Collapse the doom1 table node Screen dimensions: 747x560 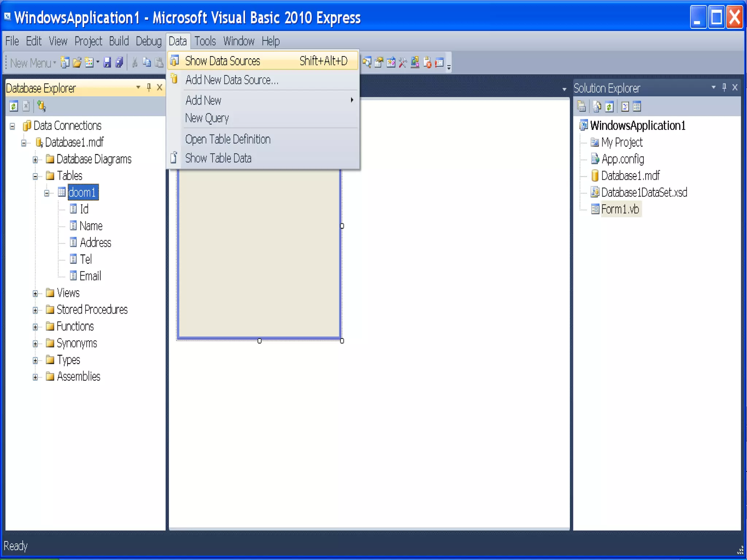click(x=47, y=193)
